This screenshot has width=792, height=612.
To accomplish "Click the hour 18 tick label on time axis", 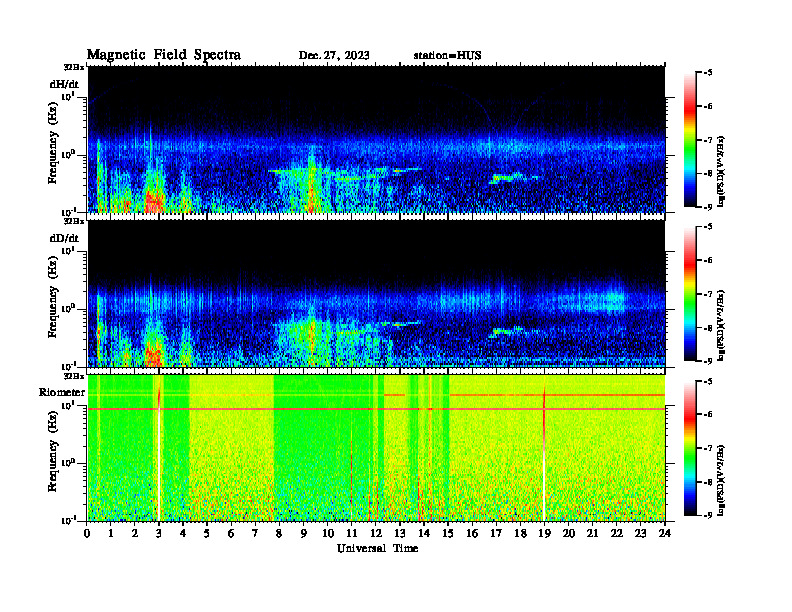I will click(520, 533).
